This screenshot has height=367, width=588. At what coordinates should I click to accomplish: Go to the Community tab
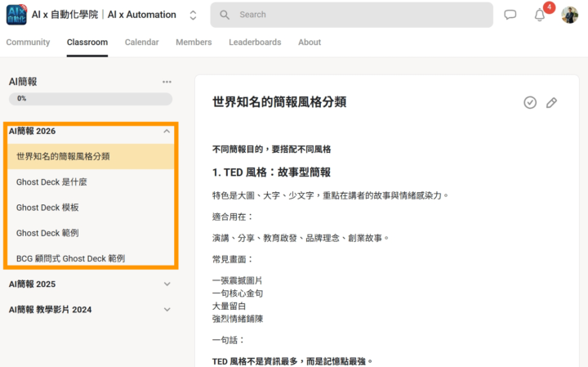(x=28, y=42)
